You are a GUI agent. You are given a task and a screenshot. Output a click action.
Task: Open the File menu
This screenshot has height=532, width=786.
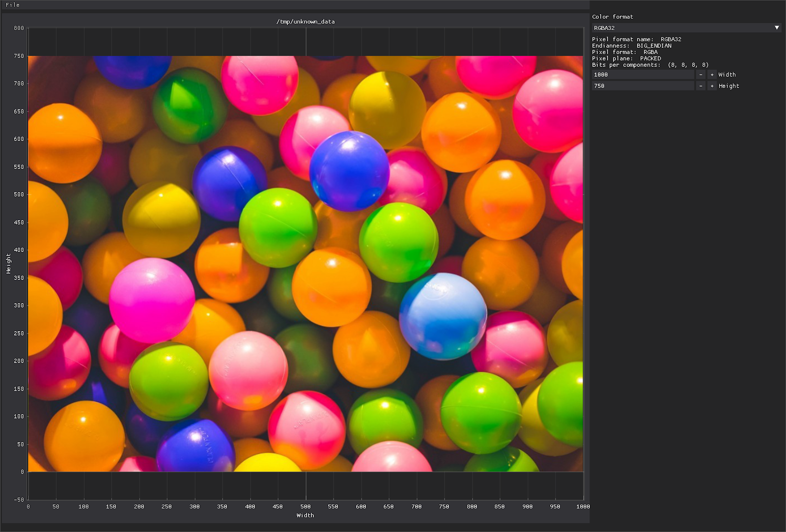pyautogui.click(x=13, y=5)
